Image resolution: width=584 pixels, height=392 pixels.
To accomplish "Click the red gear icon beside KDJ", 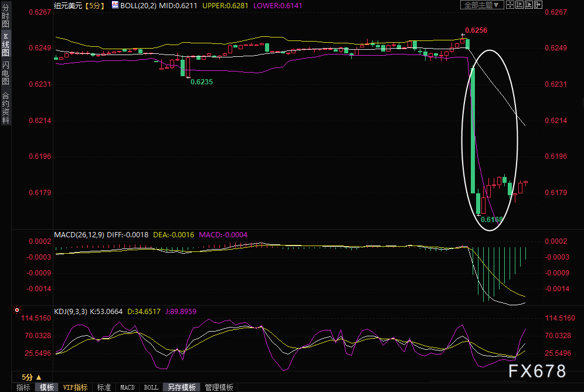I will (x=17, y=310).
